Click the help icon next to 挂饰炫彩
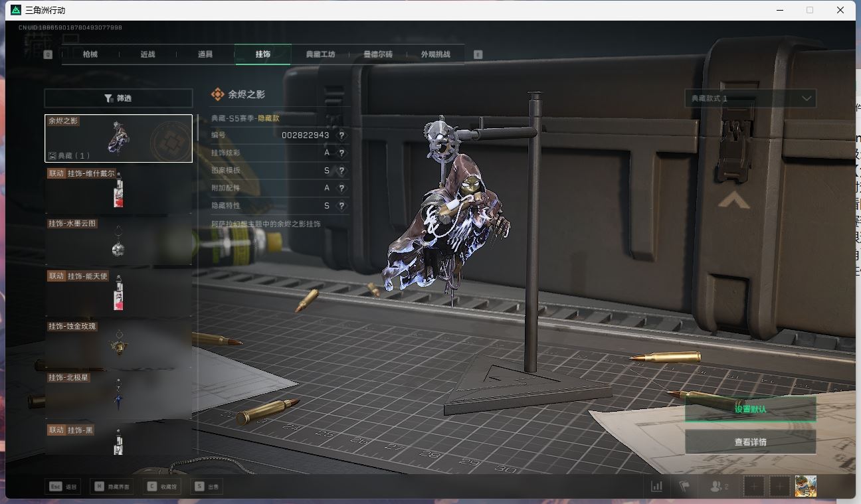Screen dimensions: 861x504 pos(341,153)
